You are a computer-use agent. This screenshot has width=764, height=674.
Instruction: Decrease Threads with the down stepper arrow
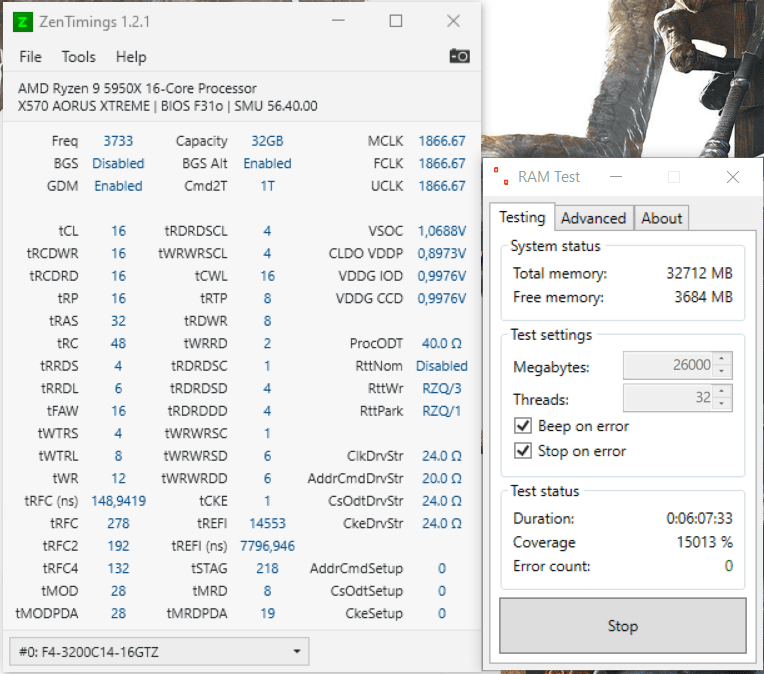[x=722, y=404]
